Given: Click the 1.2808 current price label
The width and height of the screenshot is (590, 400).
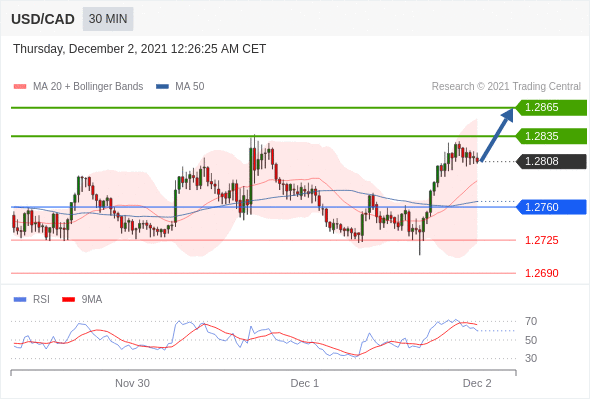Looking at the screenshot, I should [551, 161].
